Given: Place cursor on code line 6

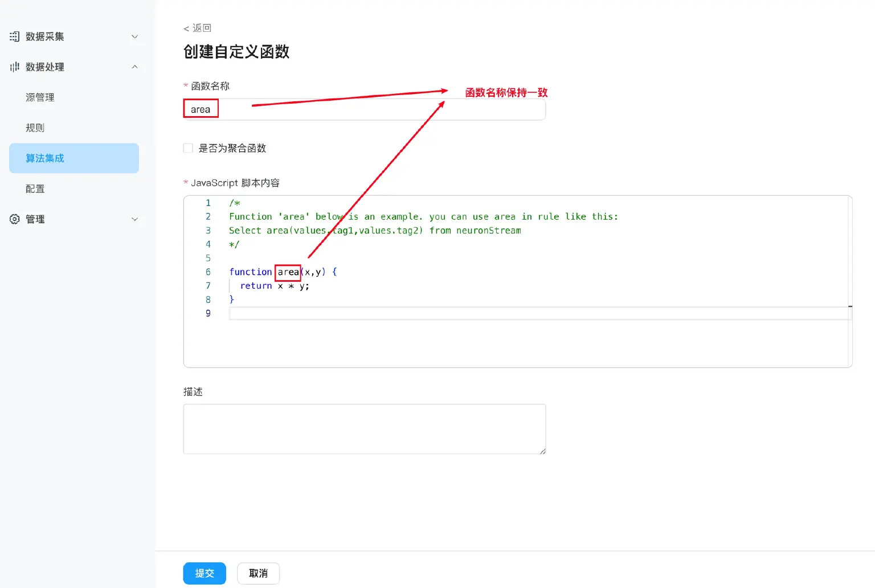Looking at the screenshot, I should point(399,272).
